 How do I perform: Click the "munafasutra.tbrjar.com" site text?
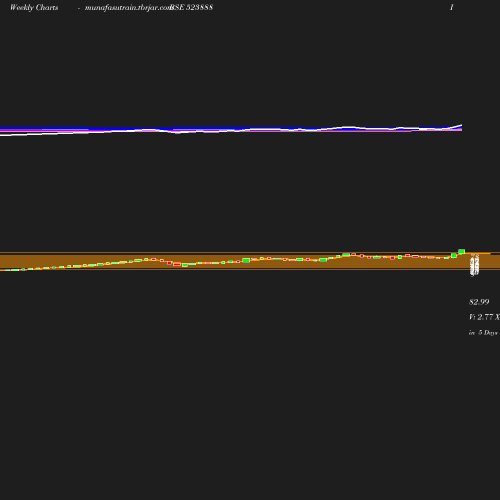pos(128,7)
